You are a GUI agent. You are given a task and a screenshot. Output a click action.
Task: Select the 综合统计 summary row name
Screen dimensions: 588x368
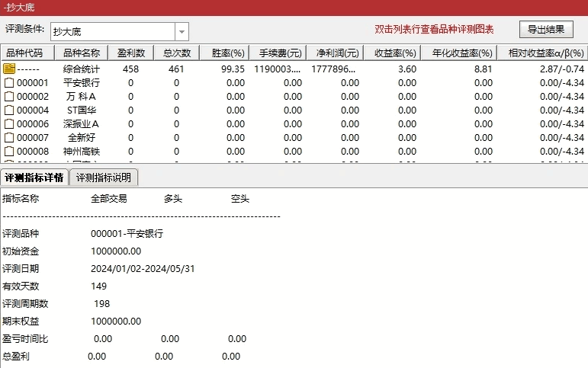pos(82,69)
